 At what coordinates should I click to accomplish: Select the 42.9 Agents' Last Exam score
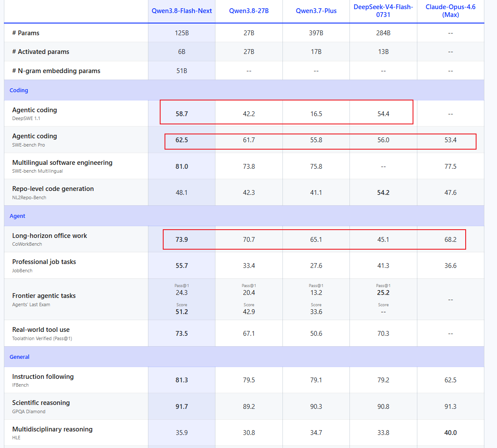pos(249,312)
